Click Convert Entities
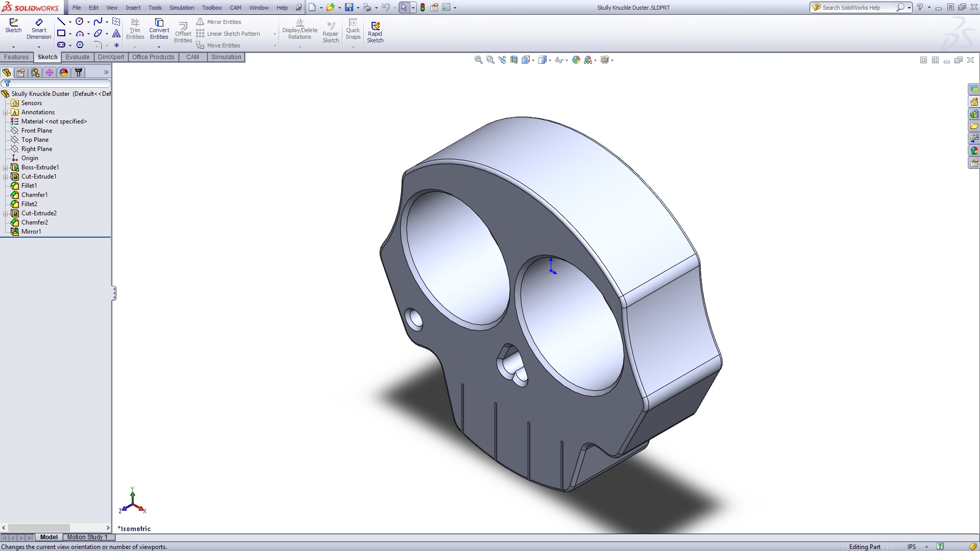The image size is (980, 551). [159, 29]
